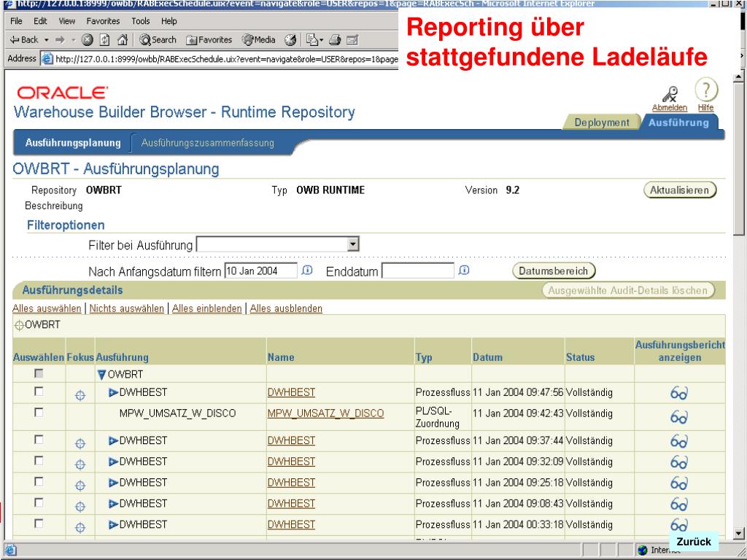Set focus on DWHBEST run from 09:08:43

(80, 507)
